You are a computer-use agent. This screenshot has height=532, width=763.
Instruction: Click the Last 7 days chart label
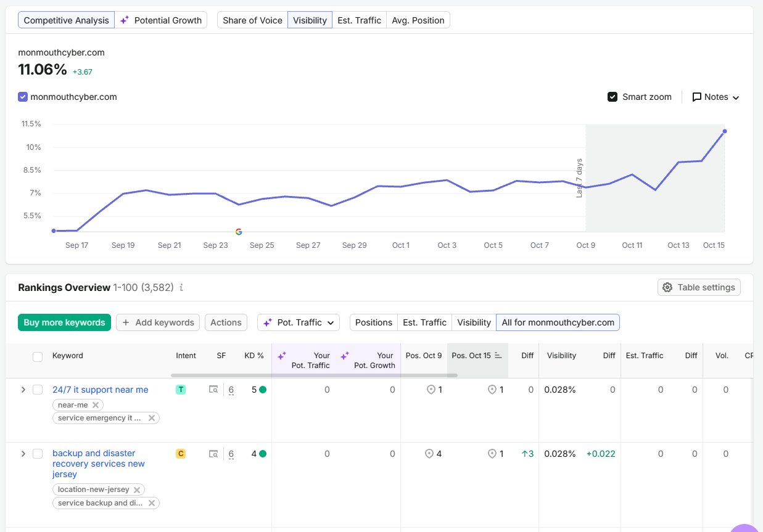[579, 178]
